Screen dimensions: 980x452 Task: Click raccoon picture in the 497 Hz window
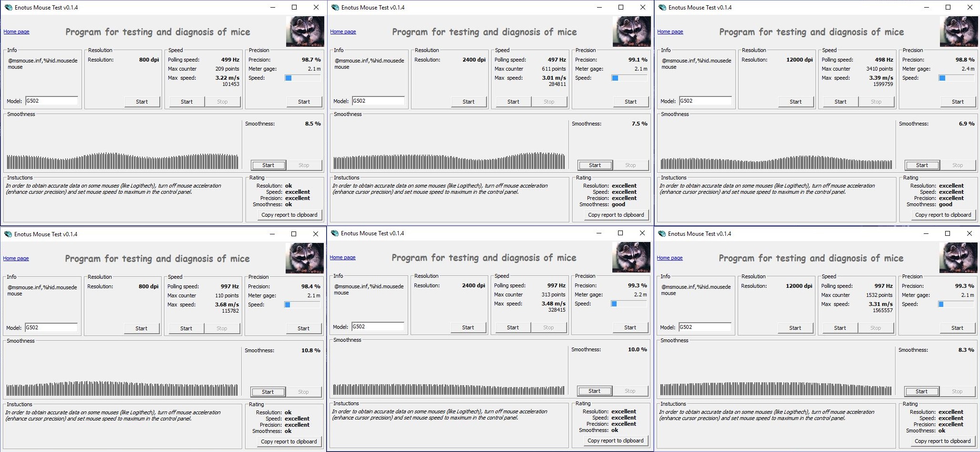pos(631,32)
